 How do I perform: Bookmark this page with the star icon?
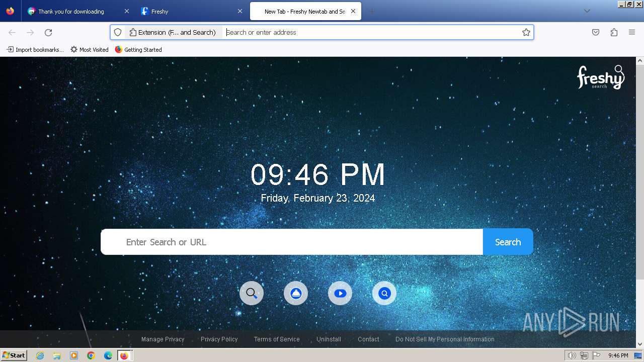pyautogui.click(x=526, y=32)
